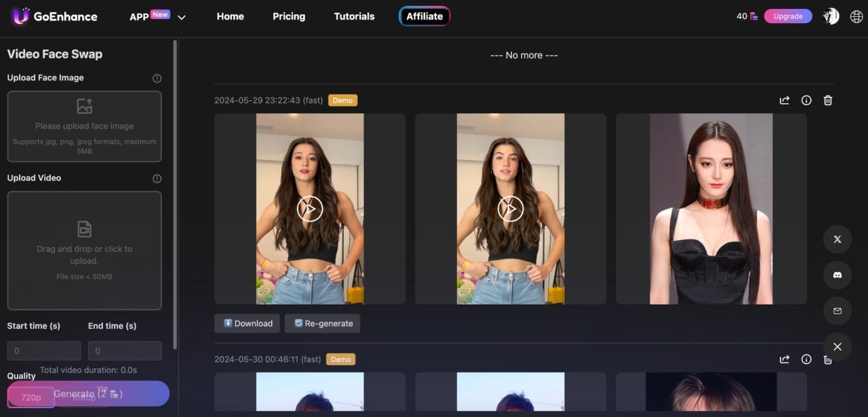
Task: Share the 23:22:43 generation result
Action: (785, 100)
